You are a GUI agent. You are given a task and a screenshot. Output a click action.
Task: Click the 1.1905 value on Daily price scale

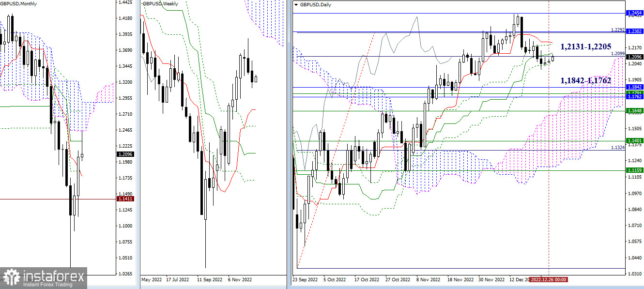634,80
